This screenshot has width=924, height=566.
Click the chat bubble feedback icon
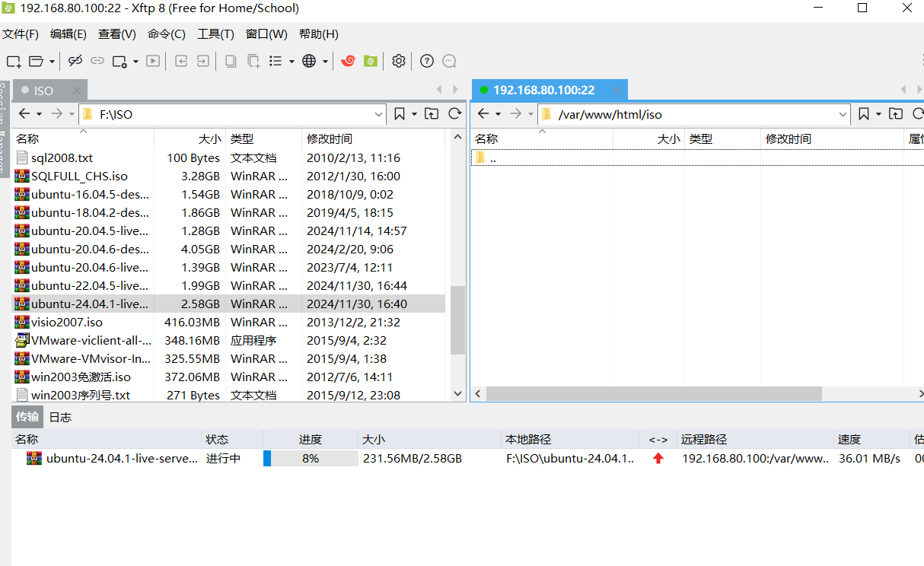449,61
